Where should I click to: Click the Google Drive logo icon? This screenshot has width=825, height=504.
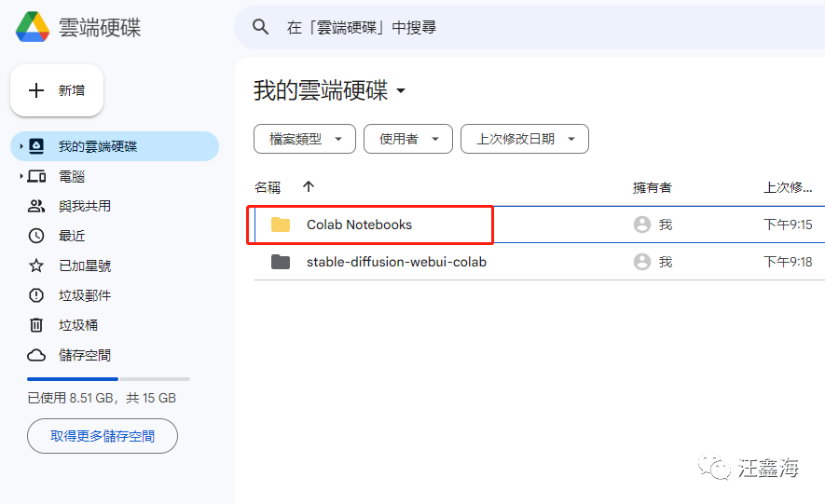coord(32,26)
